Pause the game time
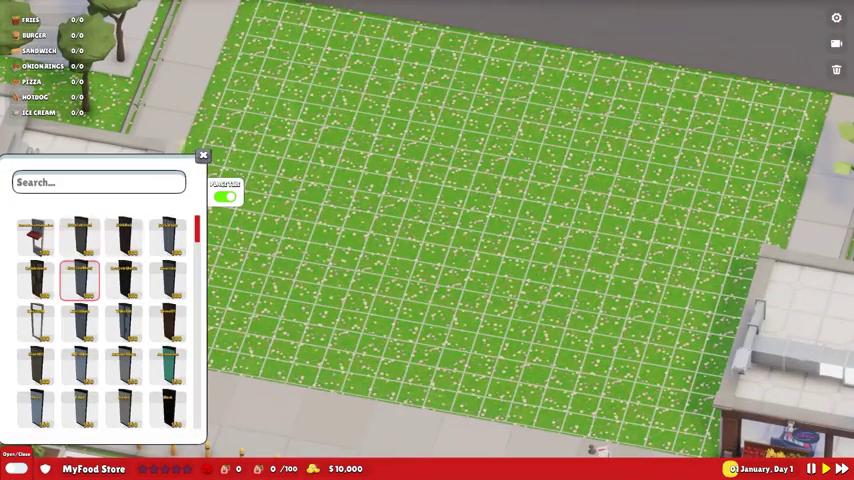Screen dimensions: 854x480 pyautogui.click(x=811, y=469)
